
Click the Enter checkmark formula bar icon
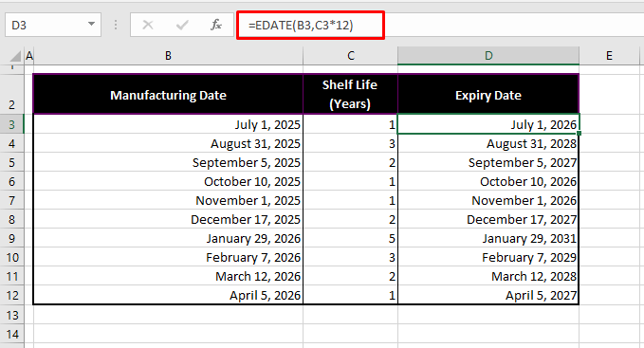pyautogui.click(x=182, y=25)
